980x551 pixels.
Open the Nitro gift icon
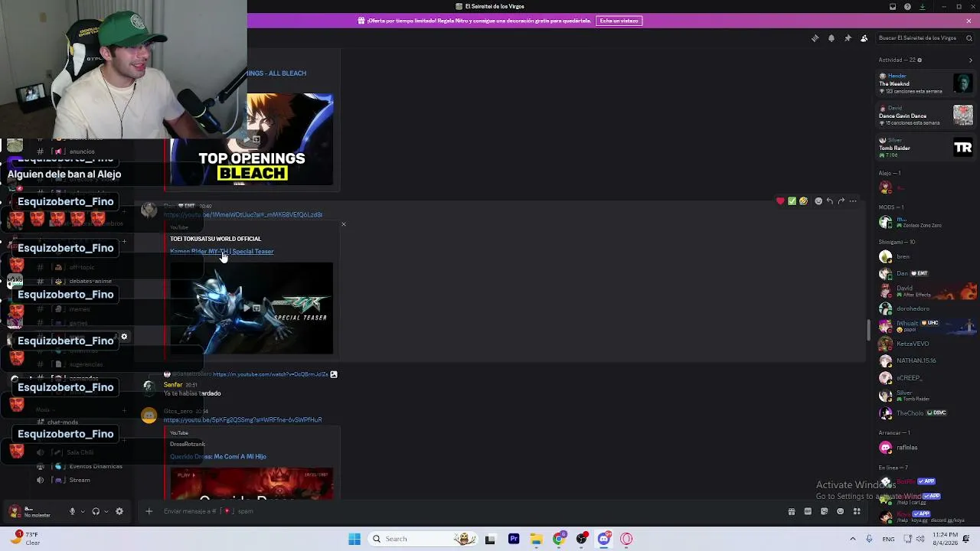(x=792, y=511)
